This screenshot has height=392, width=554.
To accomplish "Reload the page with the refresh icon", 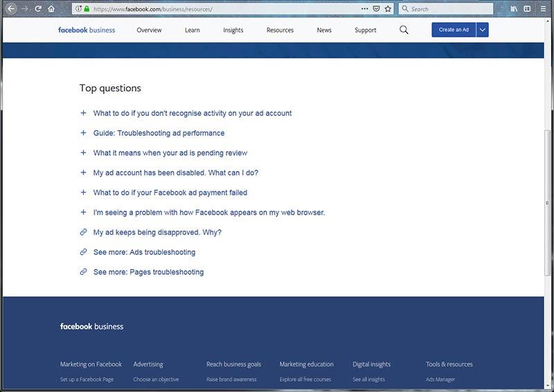I will pos(38,9).
